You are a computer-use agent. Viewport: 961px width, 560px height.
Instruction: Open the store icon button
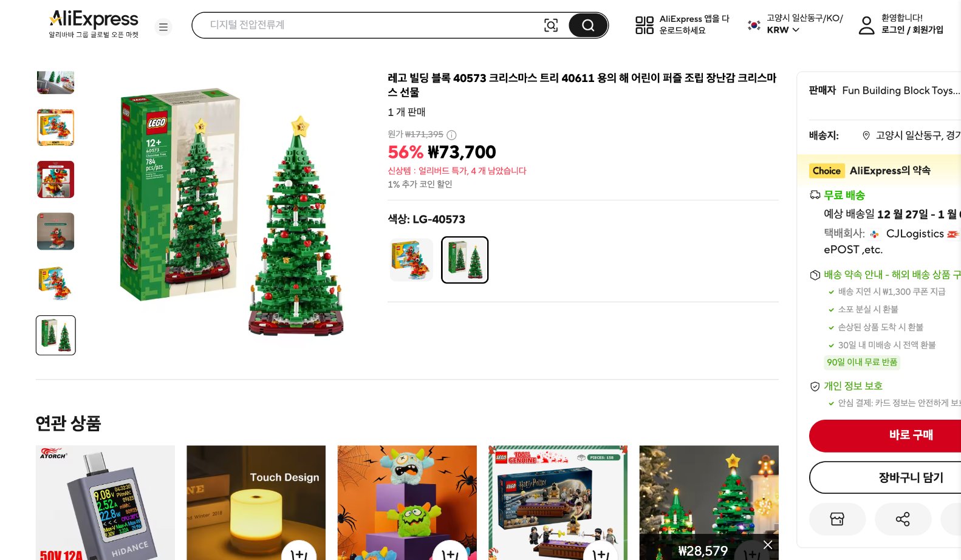(x=837, y=519)
